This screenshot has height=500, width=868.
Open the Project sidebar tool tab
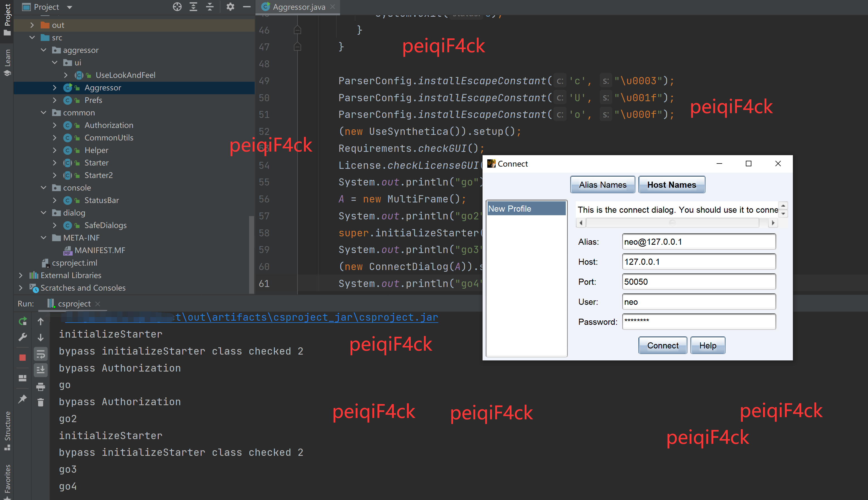[x=7, y=20]
